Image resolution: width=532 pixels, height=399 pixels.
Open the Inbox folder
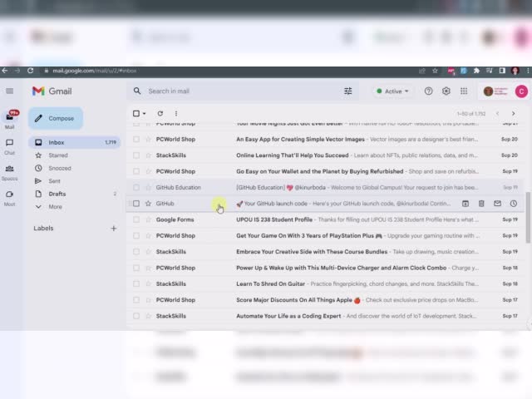pyautogui.click(x=74, y=142)
